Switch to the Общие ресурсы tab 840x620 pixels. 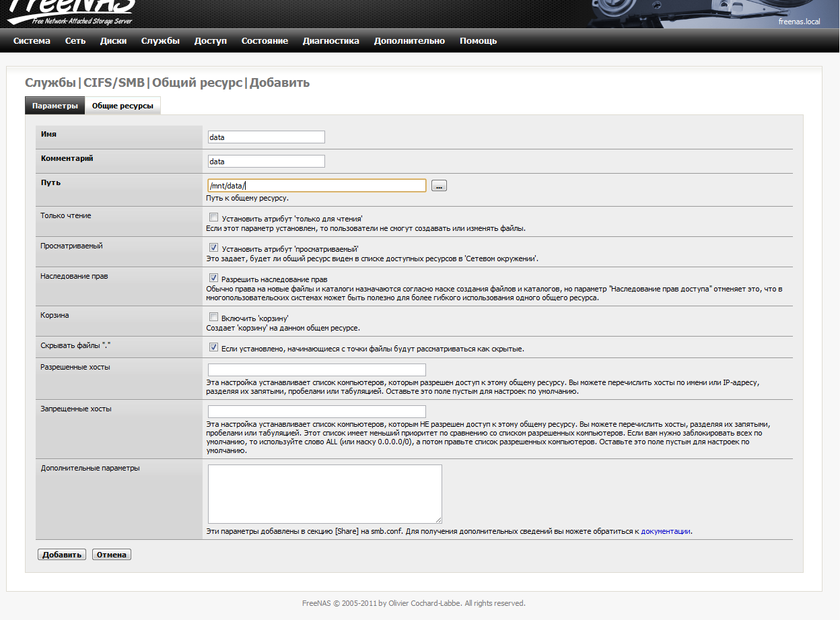click(123, 106)
